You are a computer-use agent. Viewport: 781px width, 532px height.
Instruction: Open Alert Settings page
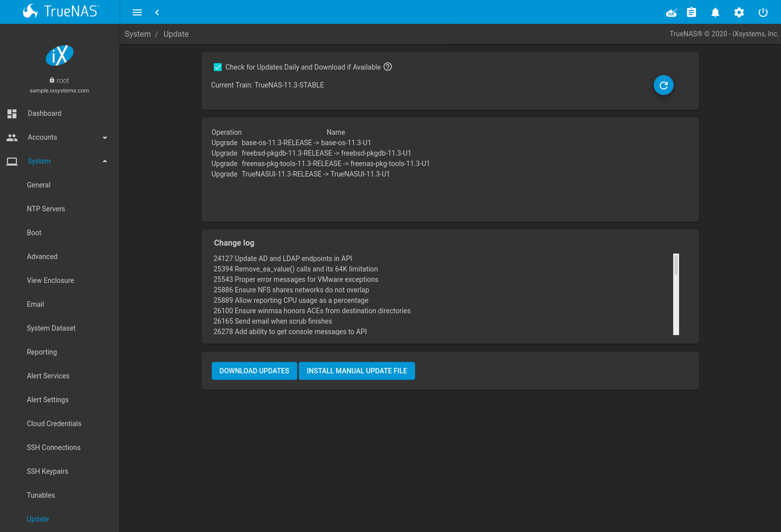point(48,400)
